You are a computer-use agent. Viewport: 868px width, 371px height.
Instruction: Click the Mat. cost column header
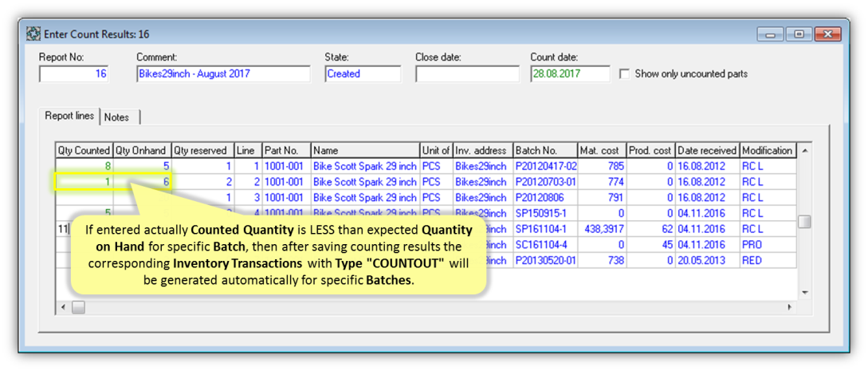pyautogui.click(x=602, y=150)
